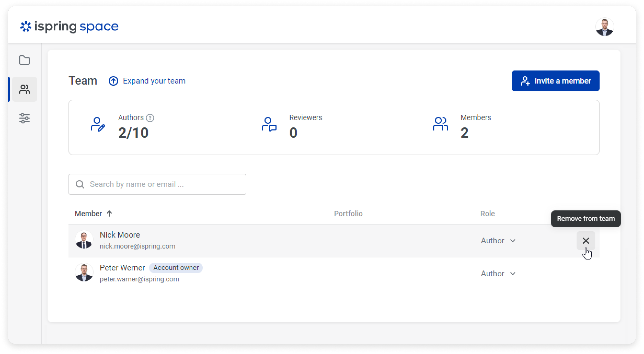Click the upward arrow circle icon near Team
The height and width of the screenshot is (354, 644).
pyautogui.click(x=113, y=81)
